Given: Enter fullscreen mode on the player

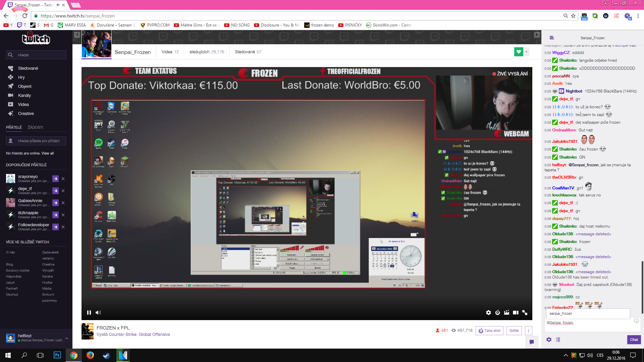Looking at the screenshot, I should pos(525,312).
